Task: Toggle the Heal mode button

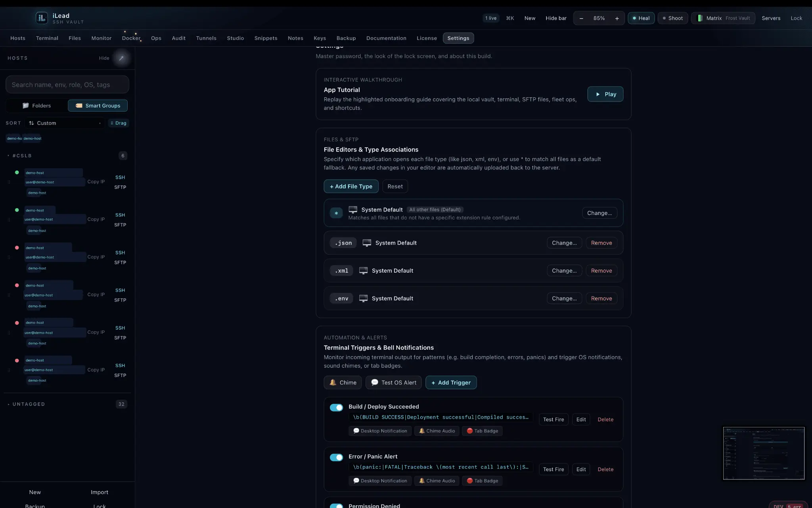Action: pos(641,18)
